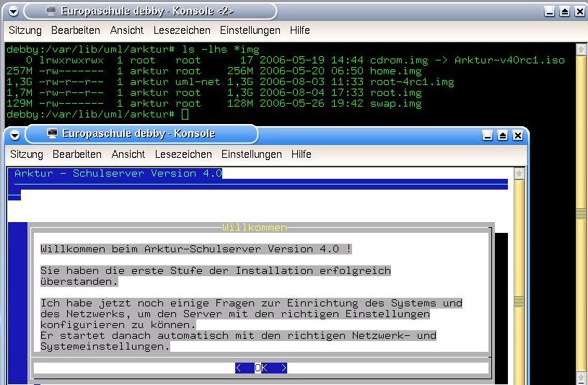Click 'lrwxrwxrwx' permissions text
Image resolution: width=588 pixels, height=385 pixels.
point(71,60)
